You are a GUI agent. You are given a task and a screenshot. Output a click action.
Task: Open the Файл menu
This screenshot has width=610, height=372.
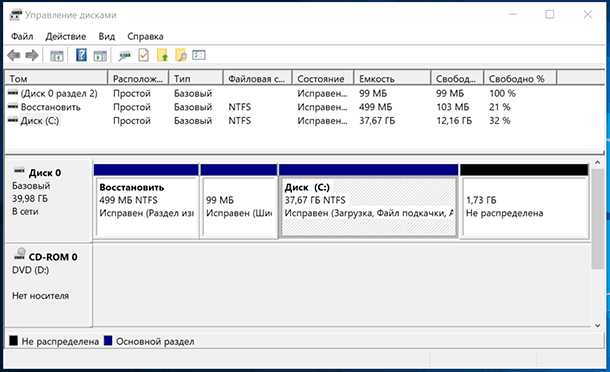click(x=22, y=36)
